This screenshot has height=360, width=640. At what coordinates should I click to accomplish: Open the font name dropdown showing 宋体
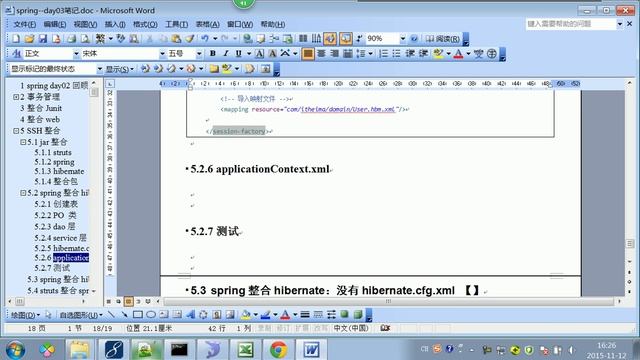(x=162, y=53)
